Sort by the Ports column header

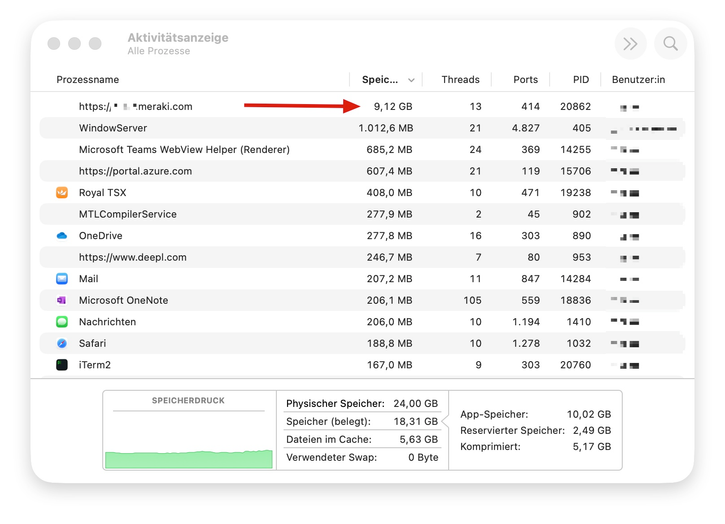[525, 80]
